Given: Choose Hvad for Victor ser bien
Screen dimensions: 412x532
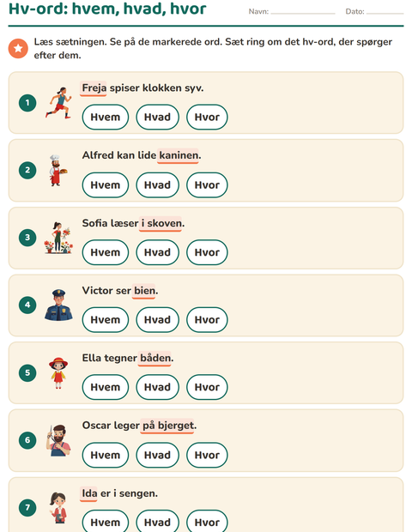Looking at the screenshot, I should [157, 319].
